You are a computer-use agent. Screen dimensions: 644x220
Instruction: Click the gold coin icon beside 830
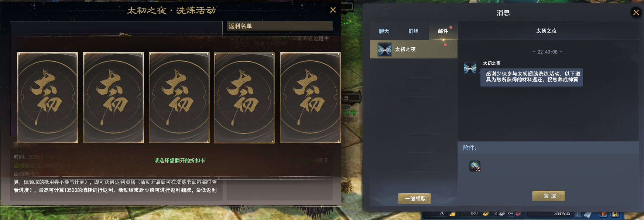click(486, 213)
